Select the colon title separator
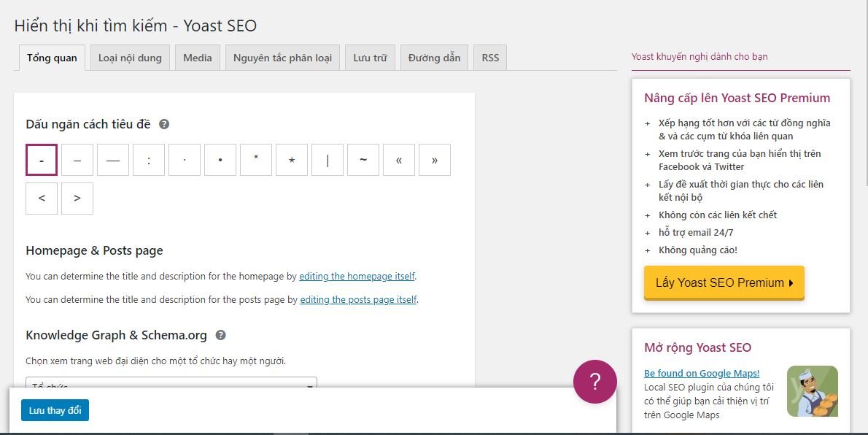 [149, 160]
